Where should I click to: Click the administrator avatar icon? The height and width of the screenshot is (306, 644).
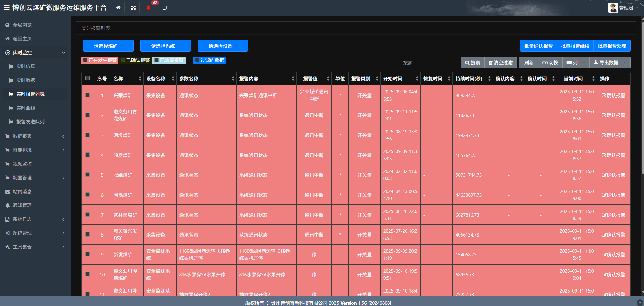(x=613, y=8)
